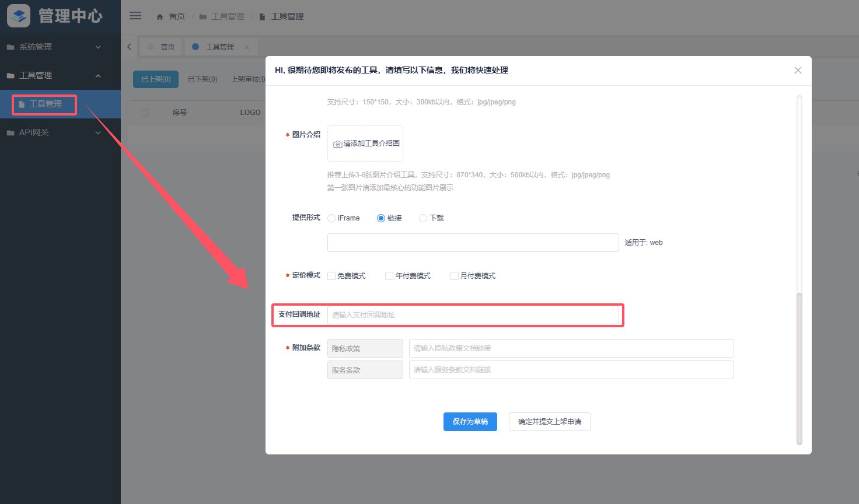The width and height of the screenshot is (859, 504).
Task: Click the 保存为草稿 button
Action: click(x=470, y=422)
